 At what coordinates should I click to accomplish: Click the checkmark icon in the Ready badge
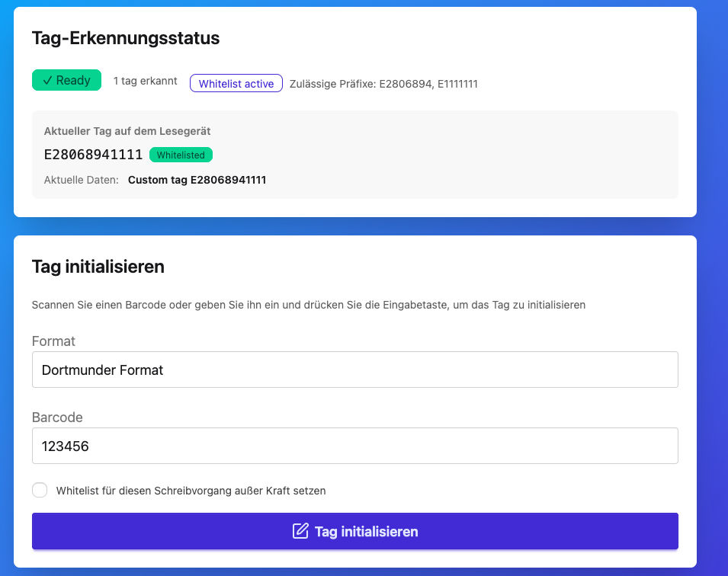click(47, 81)
